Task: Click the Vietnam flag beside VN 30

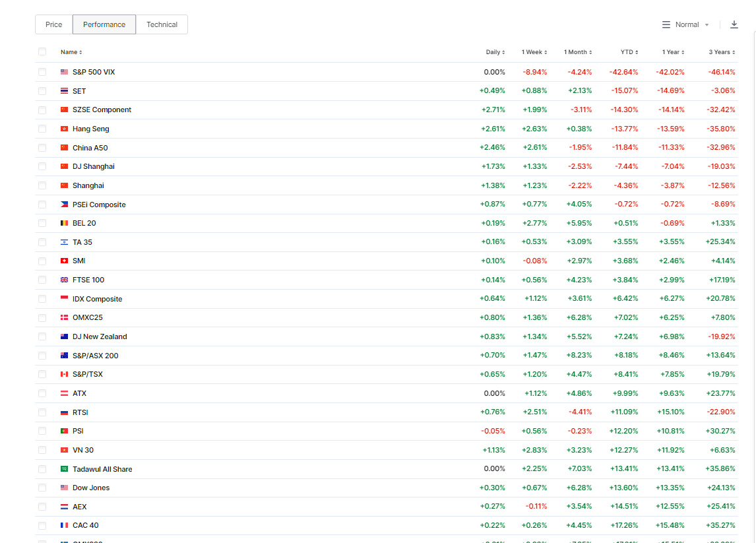Action: (64, 450)
